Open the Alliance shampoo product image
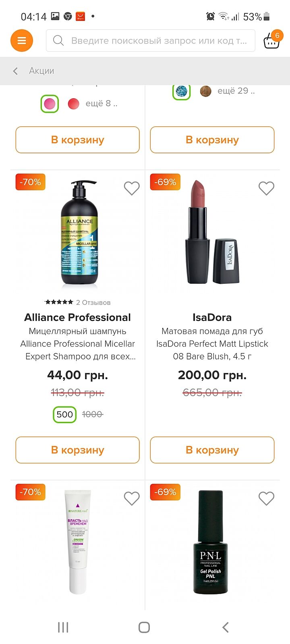 click(x=79, y=234)
